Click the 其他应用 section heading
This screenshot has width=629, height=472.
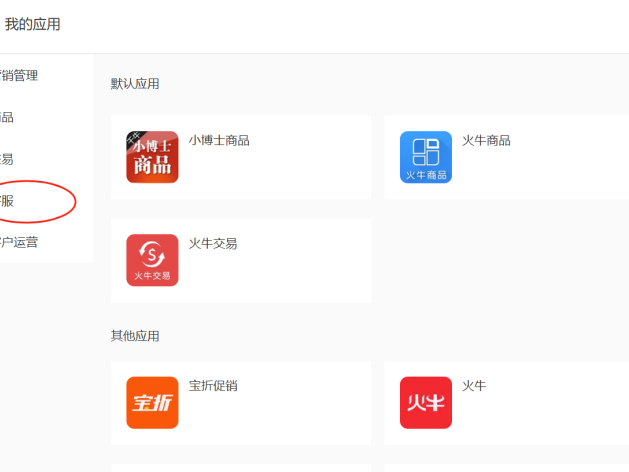tap(135, 336)
